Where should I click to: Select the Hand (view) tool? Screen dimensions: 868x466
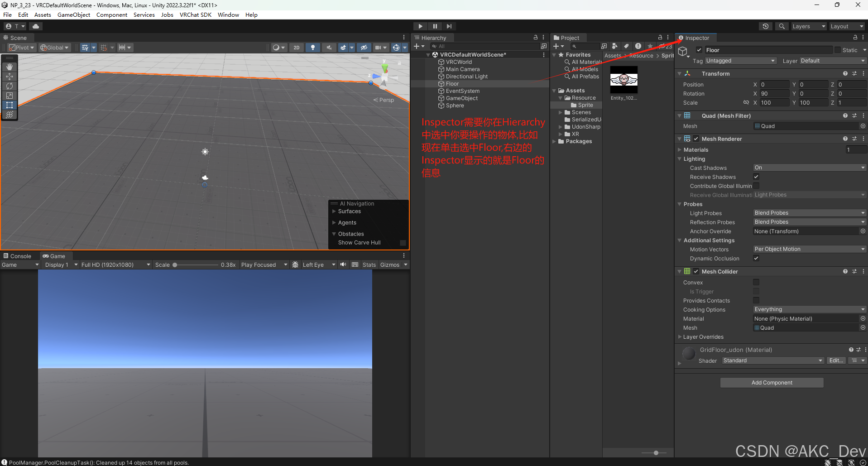click(10, 67)
